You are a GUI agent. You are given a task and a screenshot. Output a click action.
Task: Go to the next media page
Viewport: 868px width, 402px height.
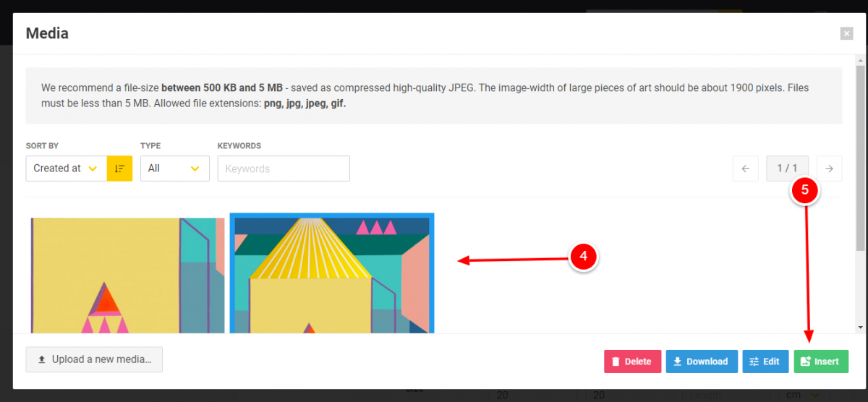(x=829, y=168)
